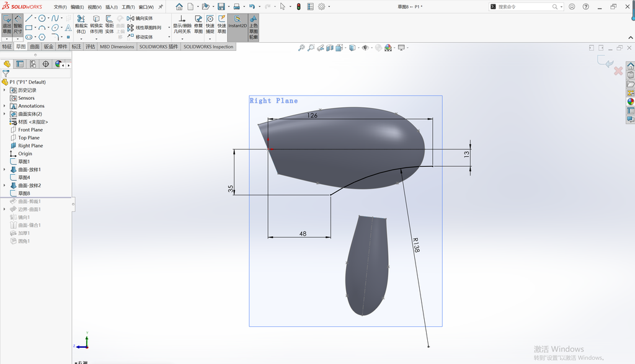635x364 pixels.
Task: Select the Offset Entities (等距实体) tool
Action: click(x=109, y=25)
